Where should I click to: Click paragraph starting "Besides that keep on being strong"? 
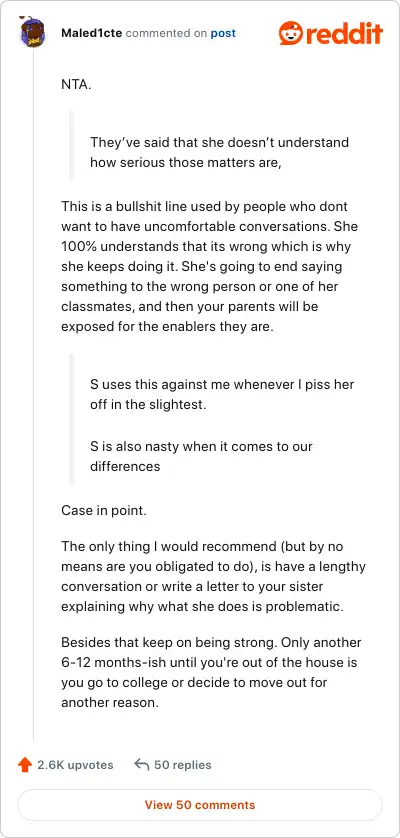(x=211, y=672)
